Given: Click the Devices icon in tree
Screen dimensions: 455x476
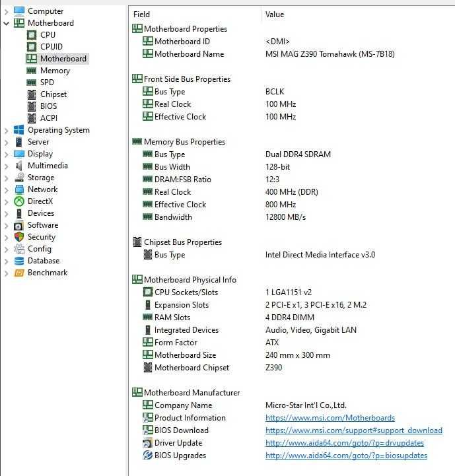Looking at the screenshot, I should [x=19, y=213].
